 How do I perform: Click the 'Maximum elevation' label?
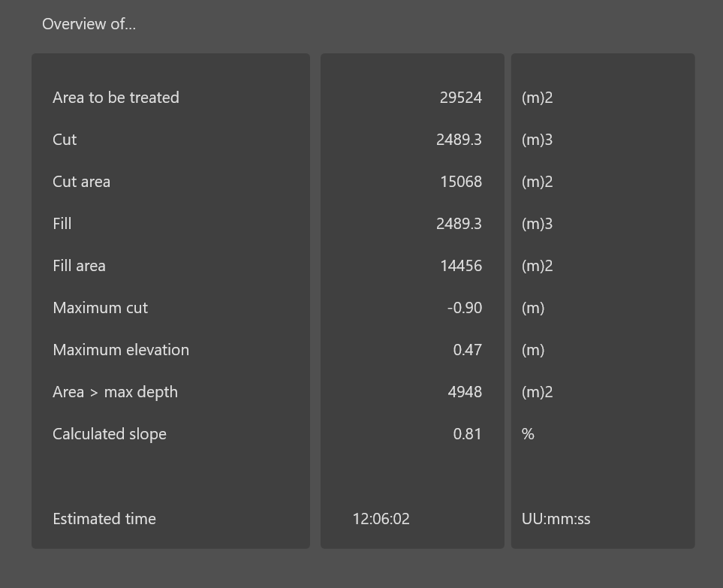click(x=121, y=350)
